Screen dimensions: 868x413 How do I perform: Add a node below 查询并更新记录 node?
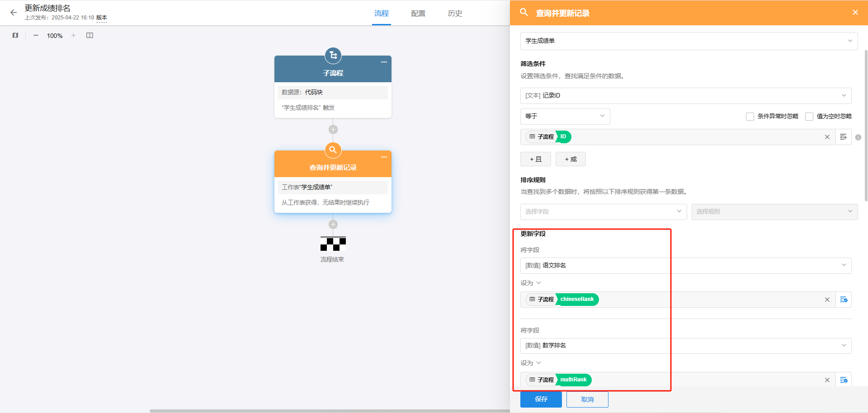tap(333, 225)
